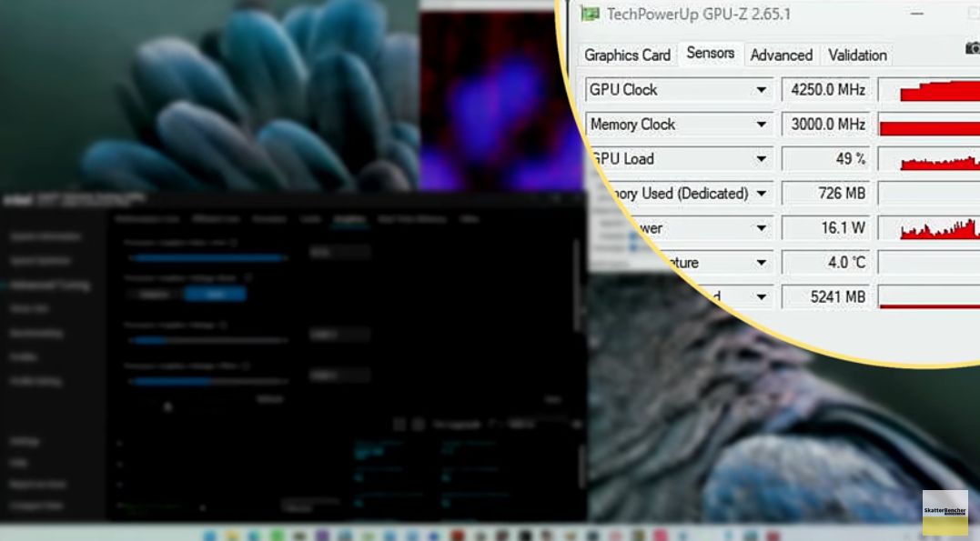980x541 pixels.
Task: Open the dropdown arrow beside 16.1 W
Action: (762, 228)
